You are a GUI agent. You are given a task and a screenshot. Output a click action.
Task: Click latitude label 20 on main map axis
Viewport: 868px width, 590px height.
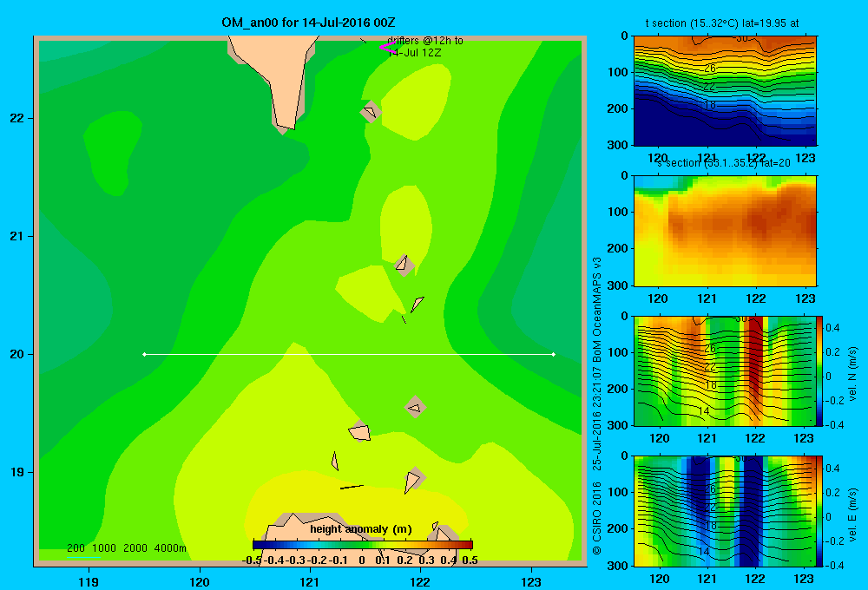tap(17, 354)
